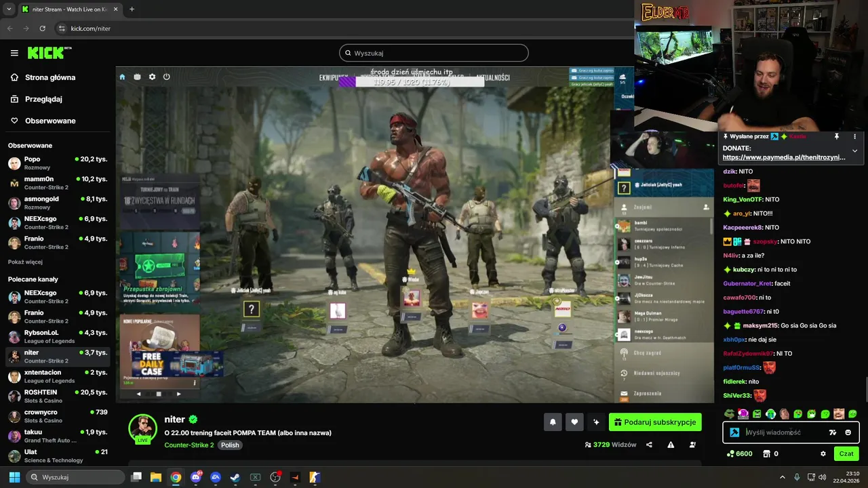Open pinned message three-dot menu
Screen dimensions: 868x488
click(854, 136)
